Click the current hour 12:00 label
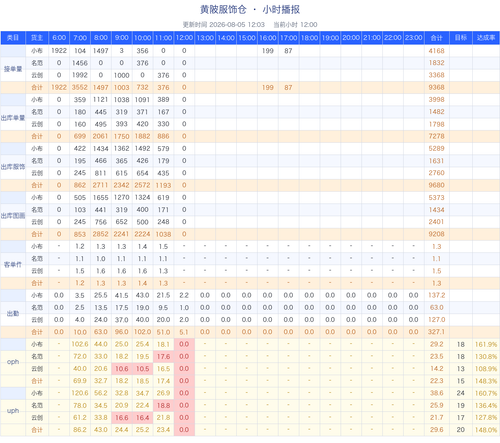The image size is (500, 443). coord(295,25)
